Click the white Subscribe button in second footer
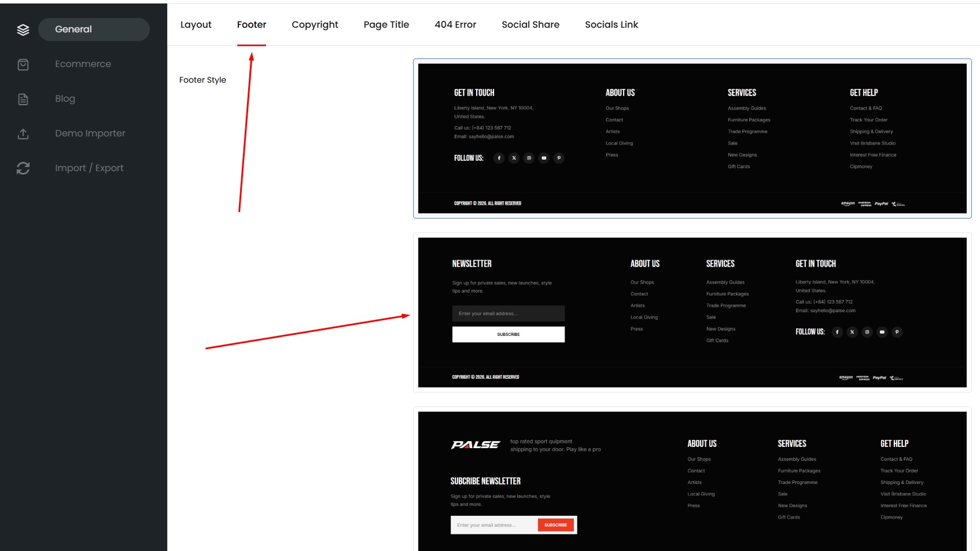Image resolution: width=980 pixels, height=551 pixels. tap(509, 335)
